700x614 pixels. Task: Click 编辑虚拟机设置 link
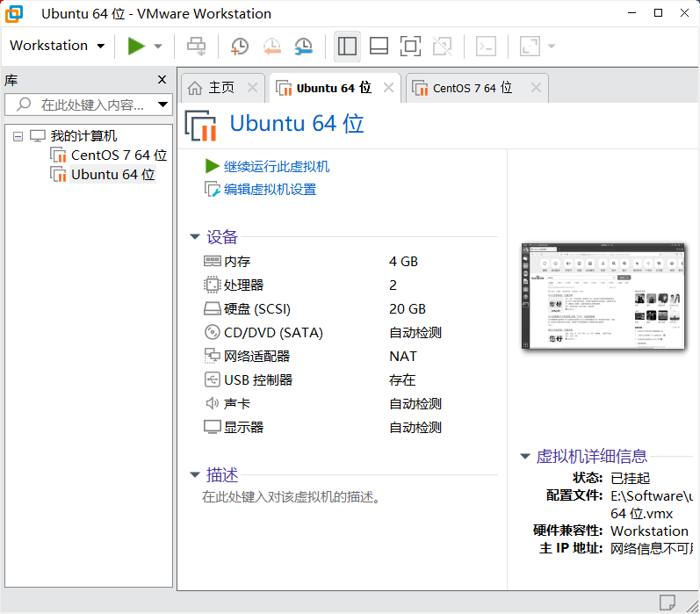point(271,190)
